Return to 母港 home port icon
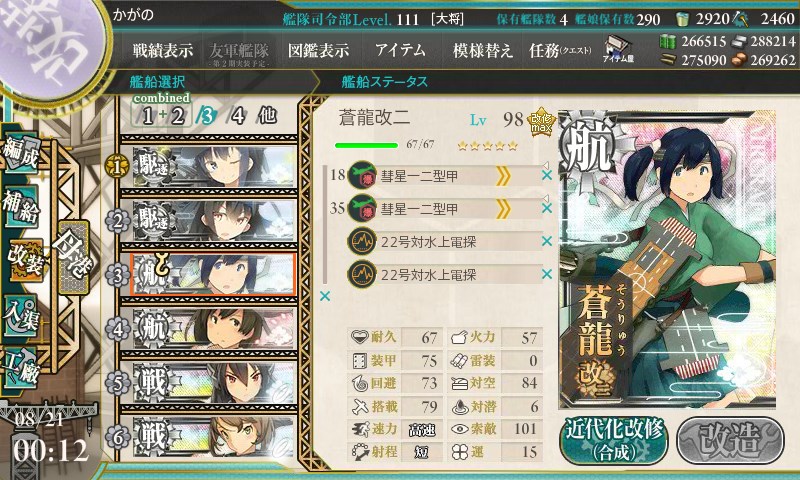Viewport: 800px width, 480px height. click(73, 257)
